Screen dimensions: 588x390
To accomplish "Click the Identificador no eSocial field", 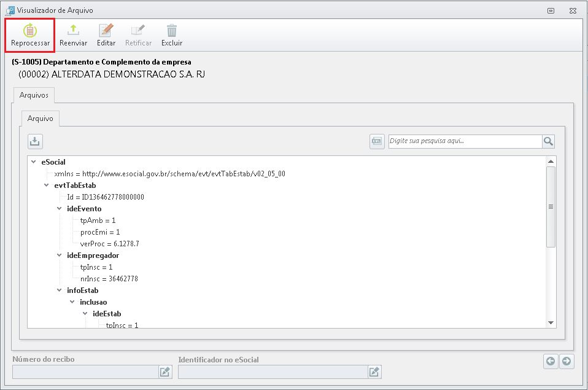I will 273,372.
